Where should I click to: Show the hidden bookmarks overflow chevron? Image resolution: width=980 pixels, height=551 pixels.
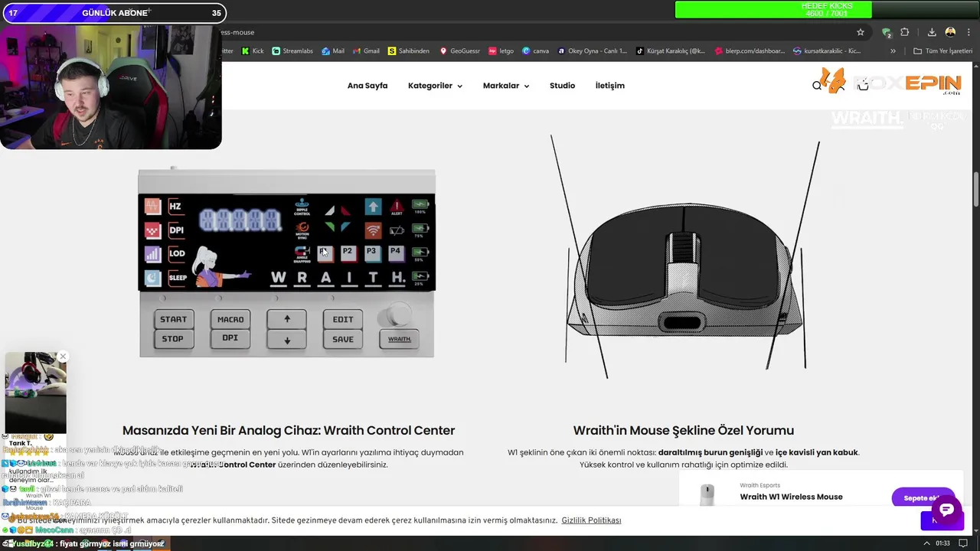[x=893, y=51]
